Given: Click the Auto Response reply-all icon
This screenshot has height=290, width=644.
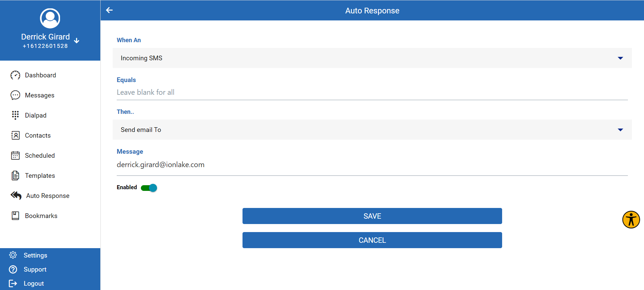Looking at the screenshot, I should 16,195.
